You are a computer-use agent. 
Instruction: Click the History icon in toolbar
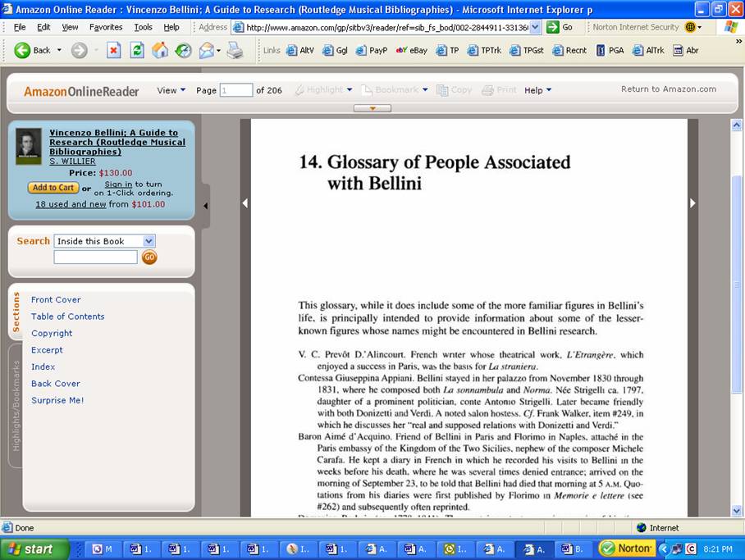(183, 50)
